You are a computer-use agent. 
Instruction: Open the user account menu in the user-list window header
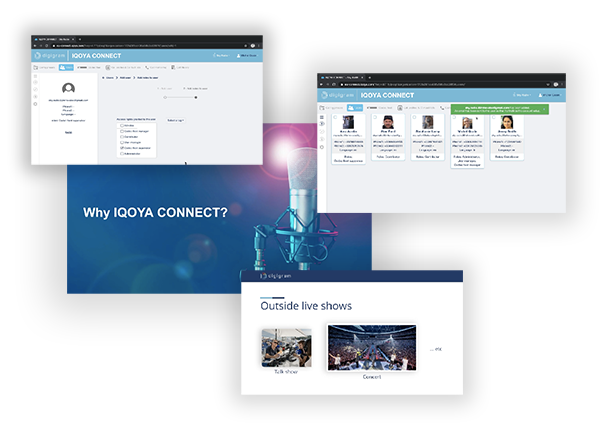pyautogui.click(x=549, y=95)
